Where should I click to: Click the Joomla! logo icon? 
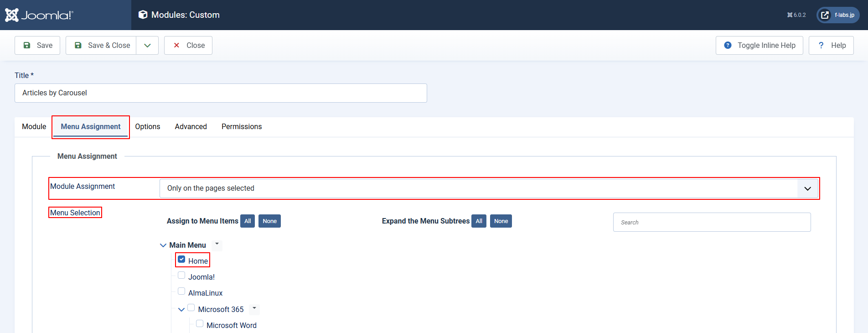[12, 15]
